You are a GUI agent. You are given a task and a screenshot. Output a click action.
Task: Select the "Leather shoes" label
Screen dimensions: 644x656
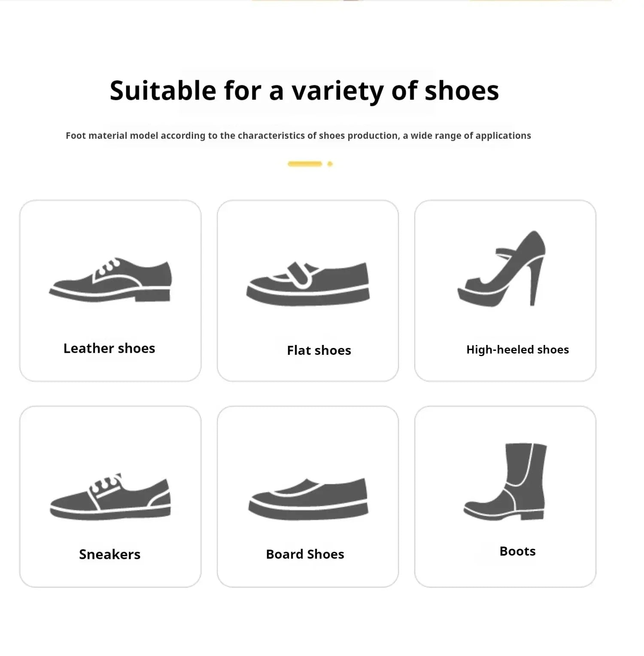109,348
